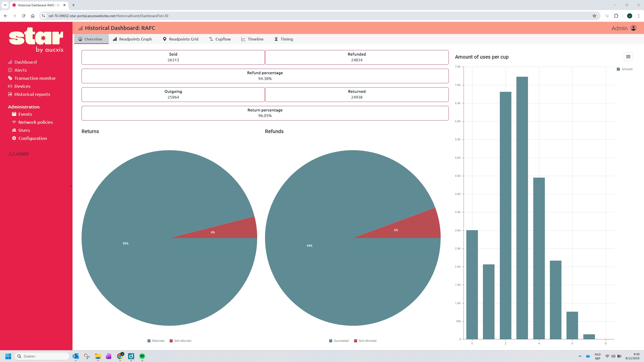Click the Zoeken taskbar search box
Screen dimensions: 644x362
(42, 356)
